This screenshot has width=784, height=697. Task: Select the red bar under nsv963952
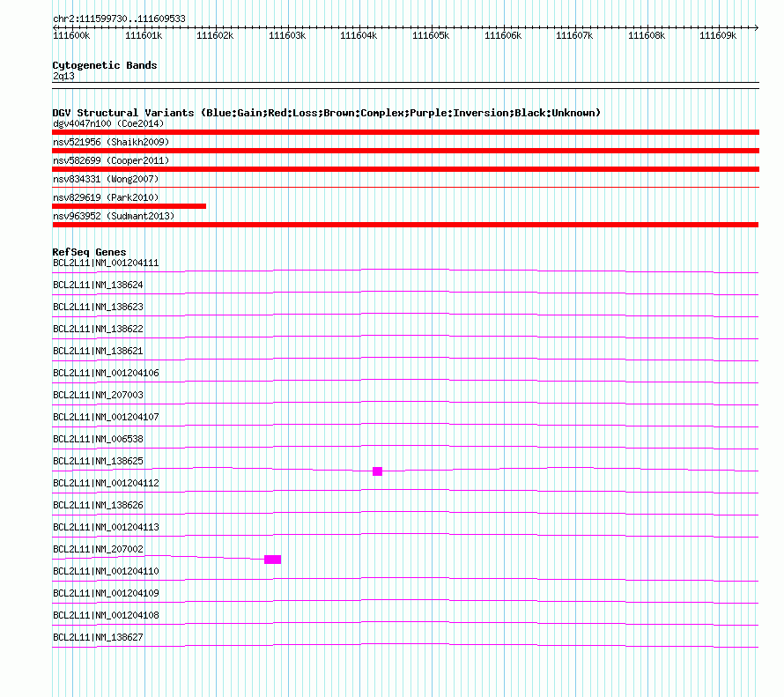405,225
